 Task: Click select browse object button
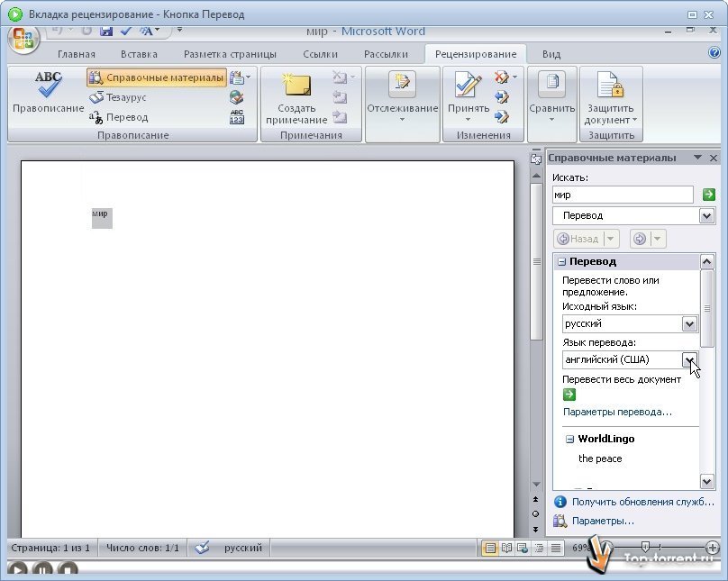tap(536, 513)
